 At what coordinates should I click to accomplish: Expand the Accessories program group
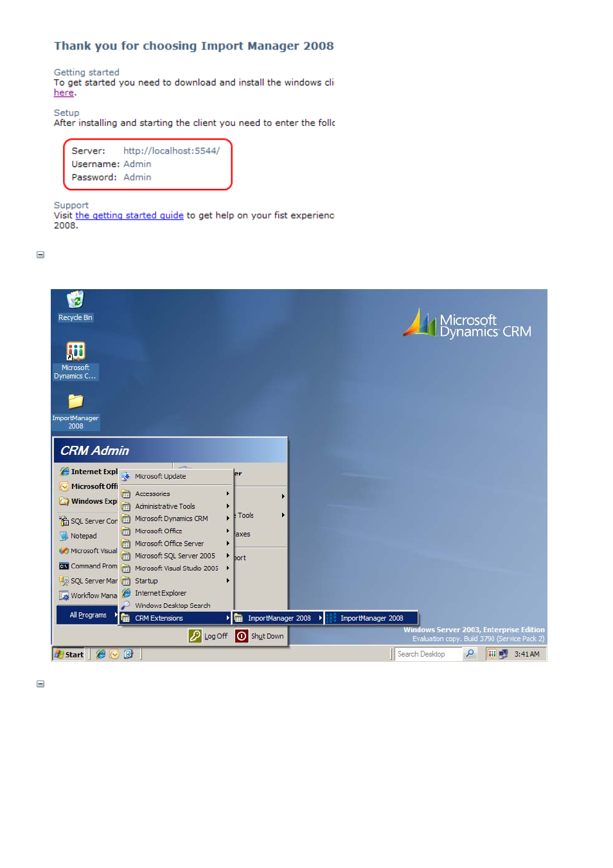[x=175, y=494]
